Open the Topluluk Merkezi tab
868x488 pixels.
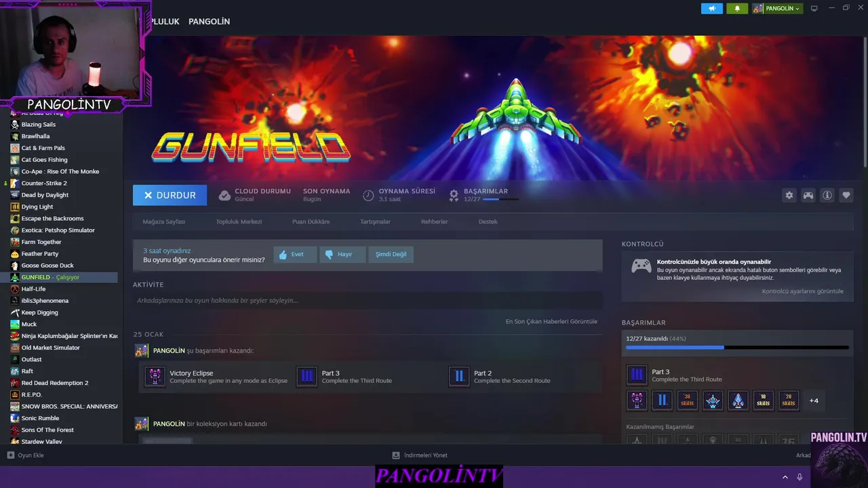coord(239,222)
